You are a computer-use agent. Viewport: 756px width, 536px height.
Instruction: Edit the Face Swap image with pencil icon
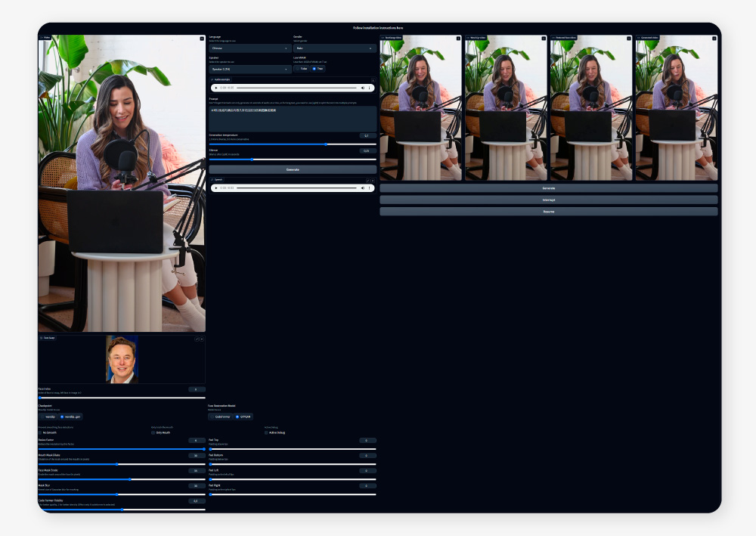pos(197,339)
